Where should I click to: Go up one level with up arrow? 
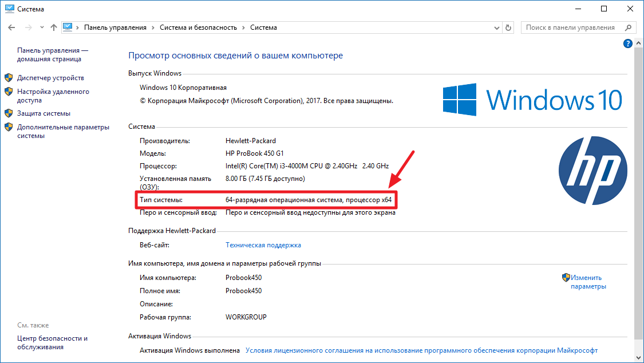(x=54, y=27)
